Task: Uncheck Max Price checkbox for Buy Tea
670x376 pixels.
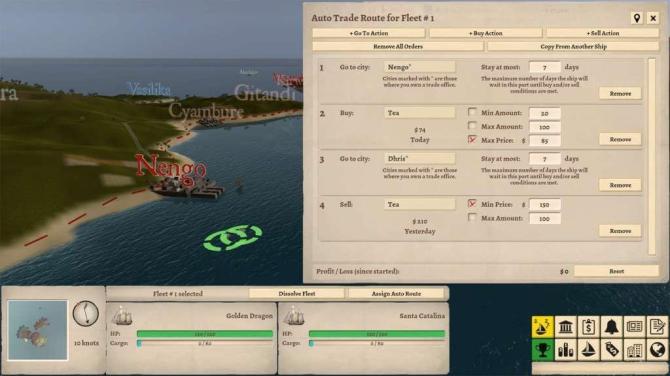Action: click(x=472, y=139)
